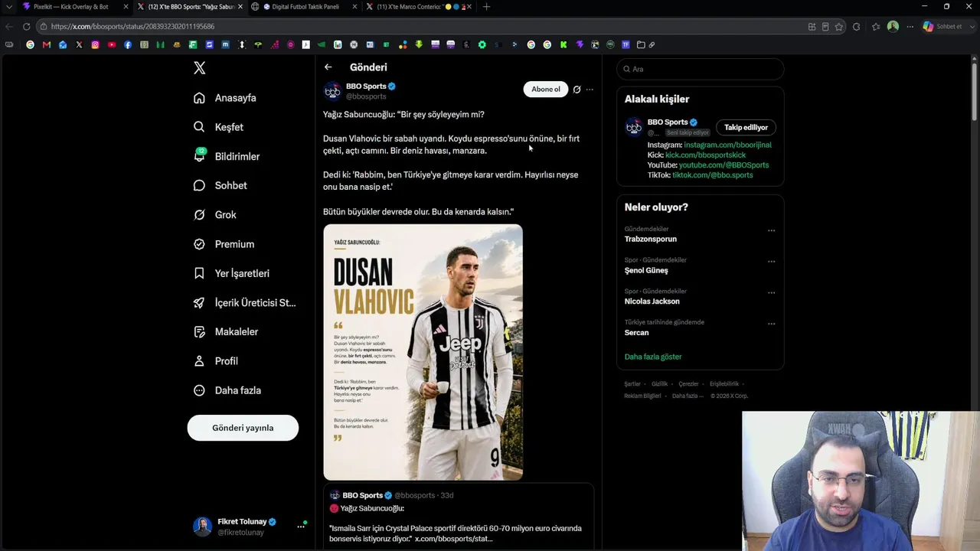Open Keşfet search page in sidebar
This screenshot has width=980, height=551.
point(219,127)
